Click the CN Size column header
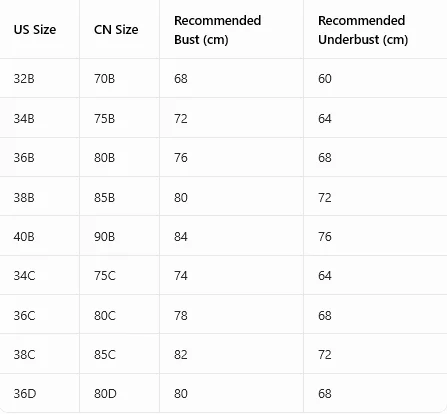 click(116, 30)
